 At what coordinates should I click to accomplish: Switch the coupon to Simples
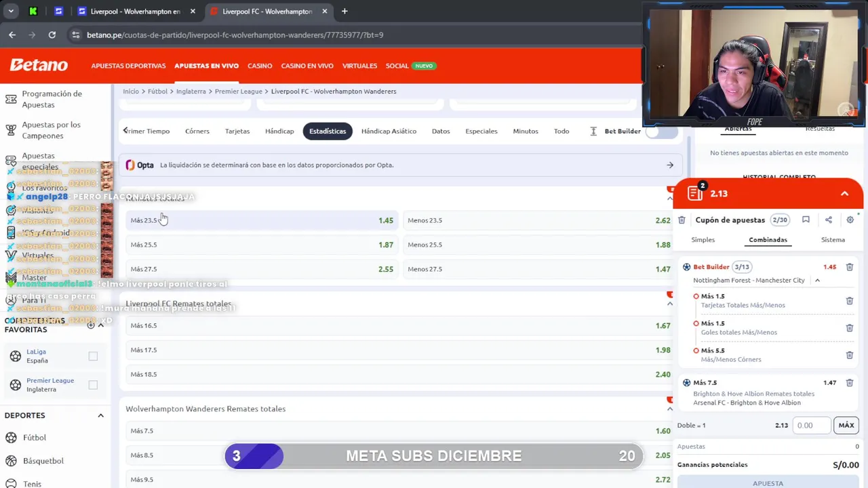pyautogui.click(x=703, y=240)
